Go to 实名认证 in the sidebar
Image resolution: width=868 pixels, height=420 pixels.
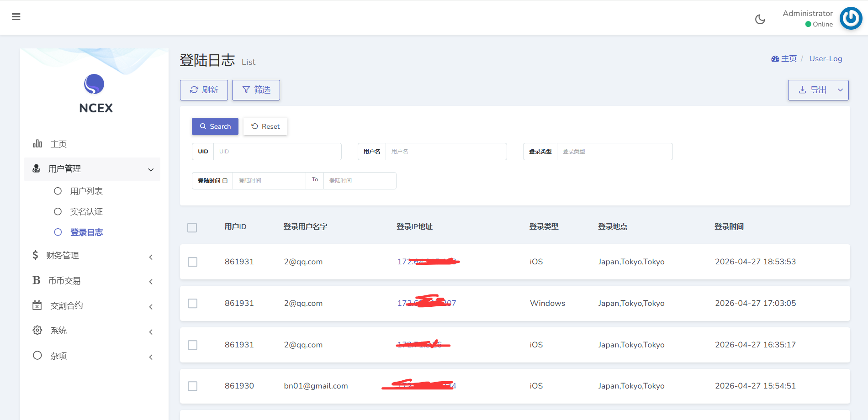tap(86, 212)
